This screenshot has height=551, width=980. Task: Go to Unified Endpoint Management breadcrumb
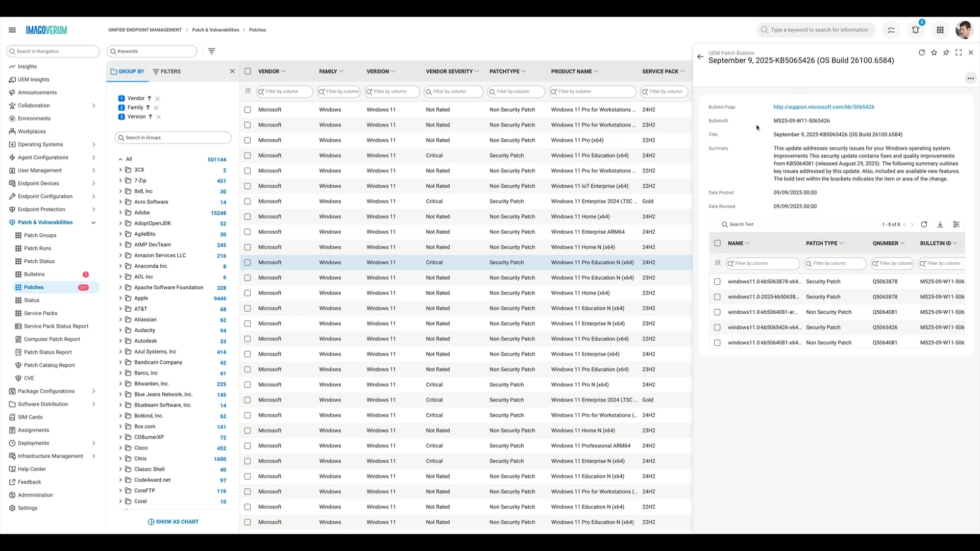(145, 30)
